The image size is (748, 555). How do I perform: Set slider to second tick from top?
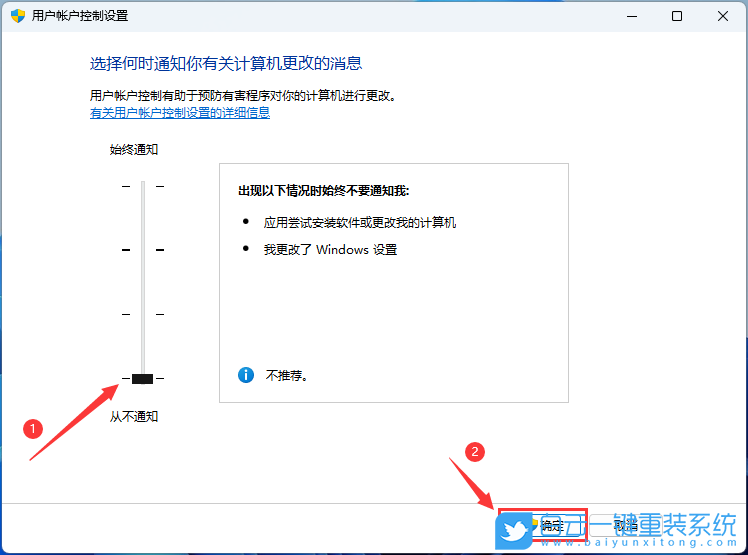(x=143, y=250)
